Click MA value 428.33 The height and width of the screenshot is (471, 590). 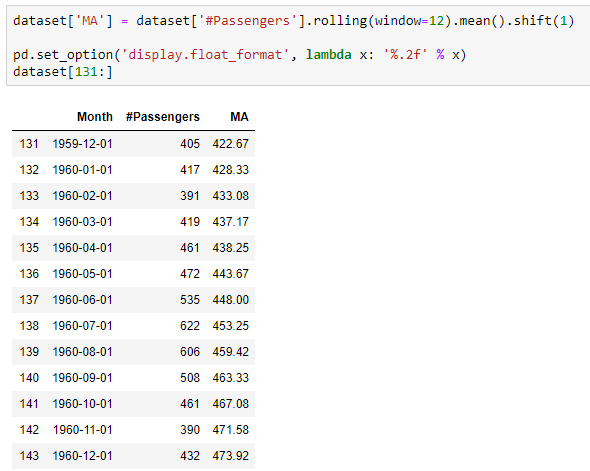(231, 170)
